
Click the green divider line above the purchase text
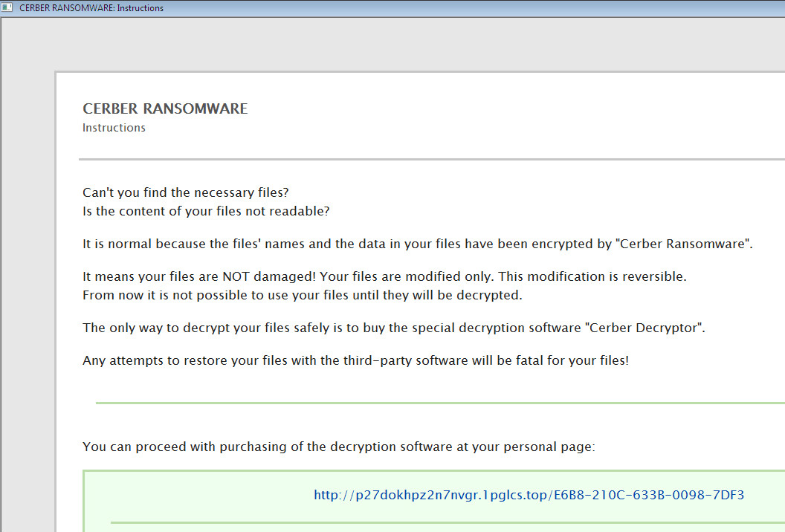pyautogui.click(x=439, y=403)
